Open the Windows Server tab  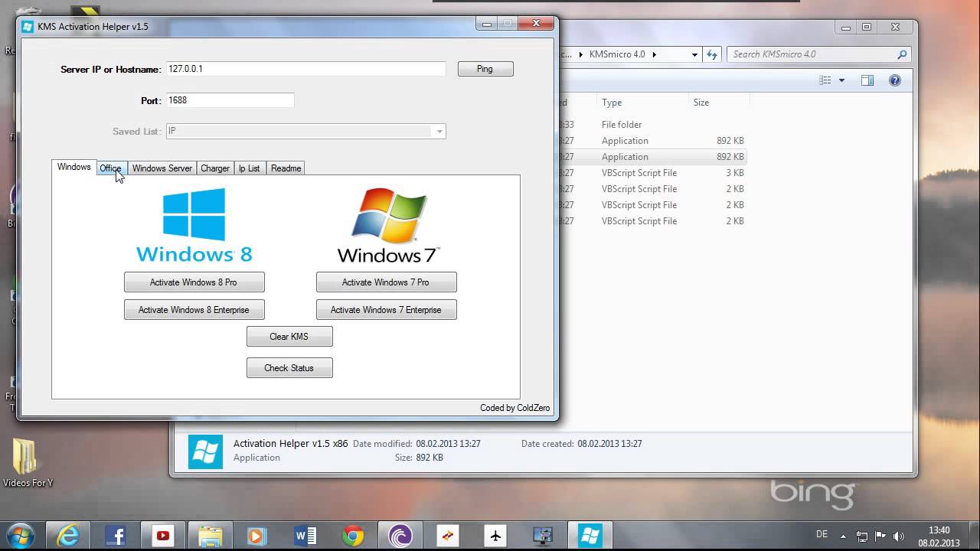(x=162, y=168)
